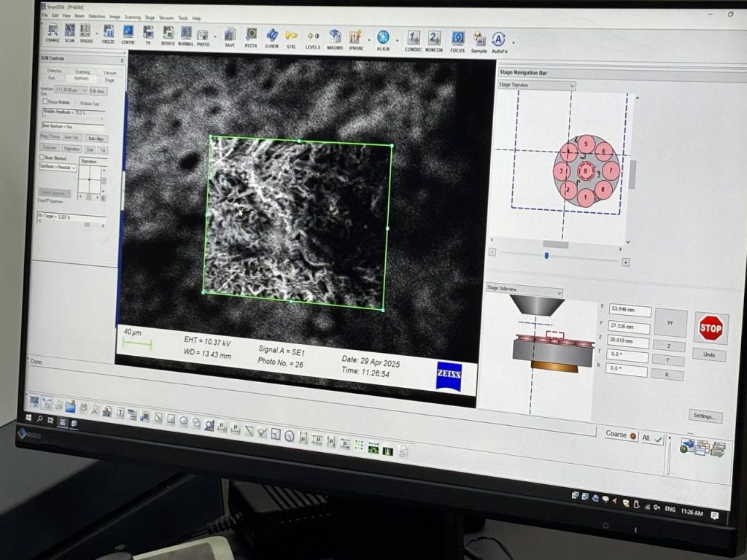Click the NONCON sample preset icon
Screen dimensions: 747x560
[433, 42]
